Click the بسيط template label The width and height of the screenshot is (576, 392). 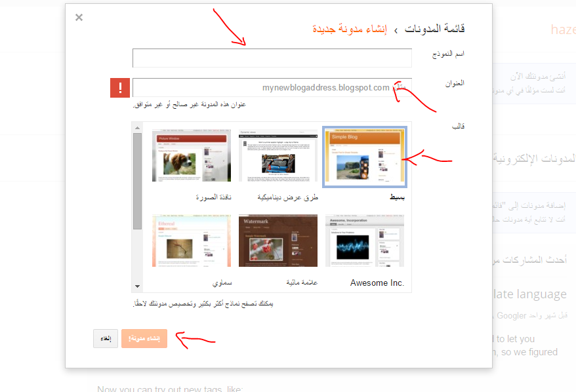(x=397, y=197)
